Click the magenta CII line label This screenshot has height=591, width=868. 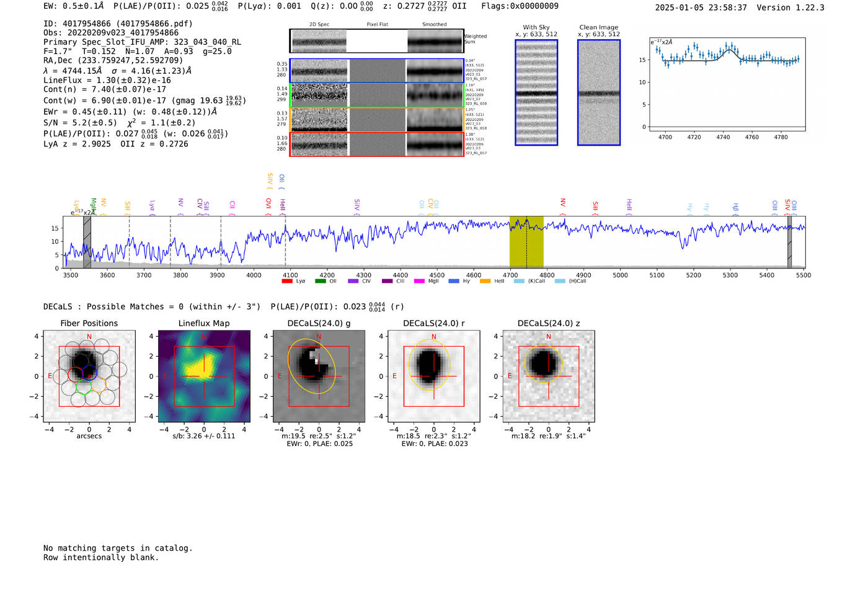click(x=232, y=207)
